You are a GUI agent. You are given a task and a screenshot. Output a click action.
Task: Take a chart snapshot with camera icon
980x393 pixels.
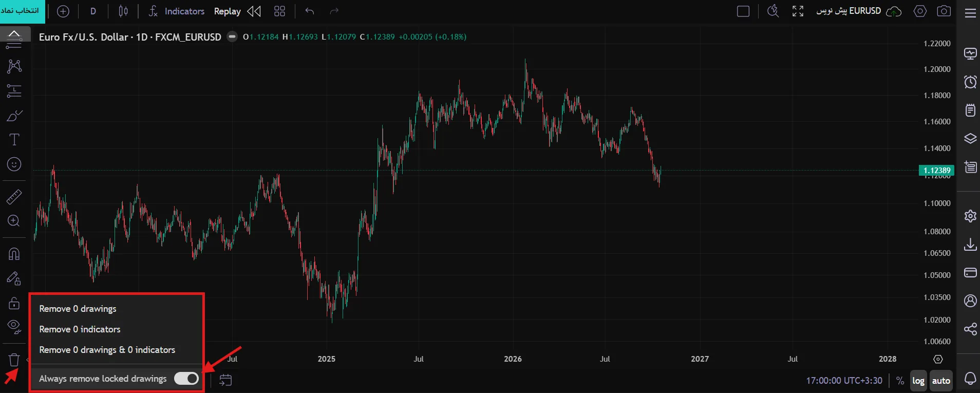pos(944,11)
